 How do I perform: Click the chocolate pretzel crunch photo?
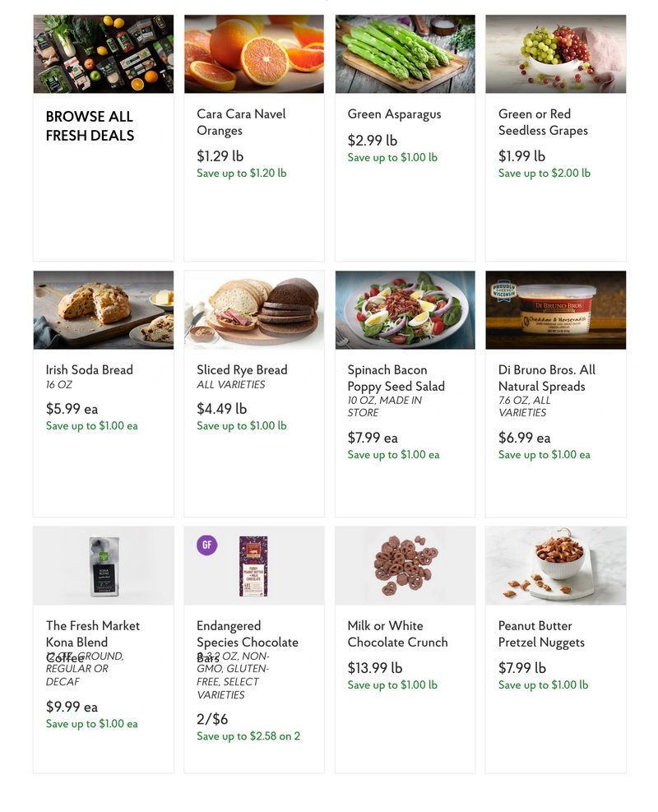coord(405,565)
